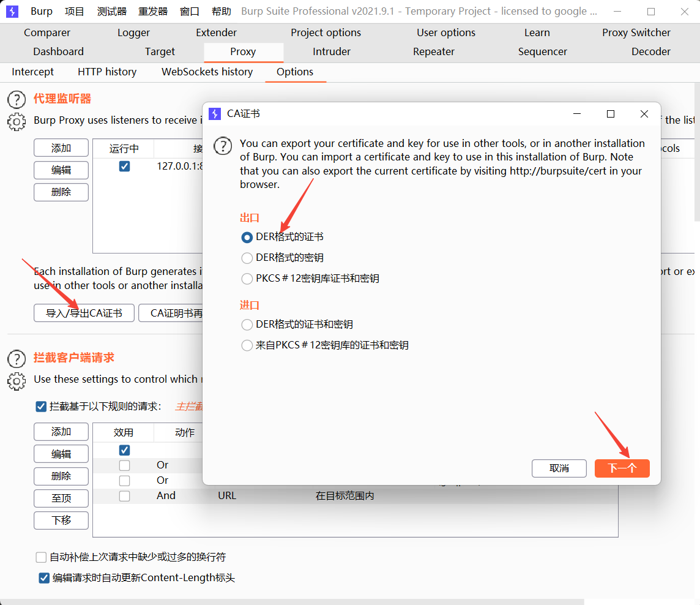The image size is (700, 605).
Task: Click the 运行中 column header
Action: coord(124,148)
